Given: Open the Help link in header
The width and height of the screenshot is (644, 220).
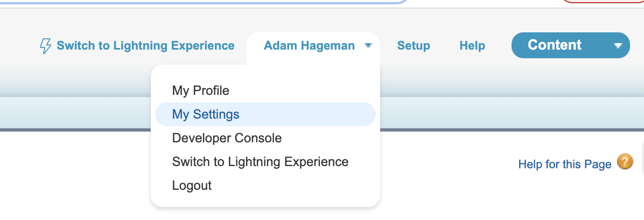Looking at the screenshot, I should (472, 46).
